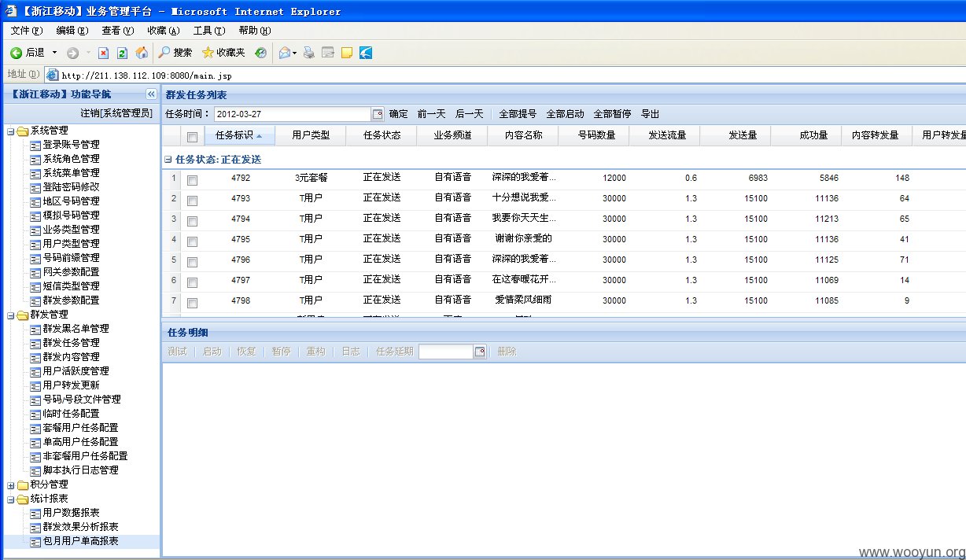This screenshot has height=560, width=966.
Task: Click the Print toolbar icon
Action: [309, 53]
